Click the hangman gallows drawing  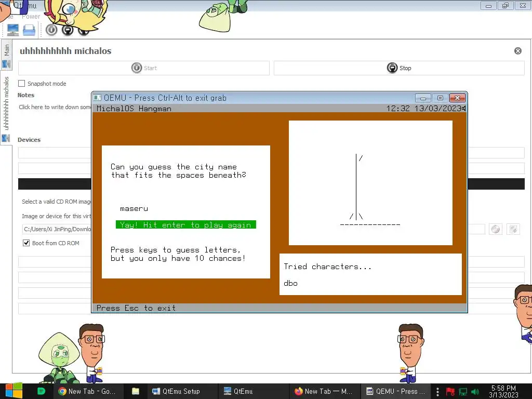coord(370,190)
